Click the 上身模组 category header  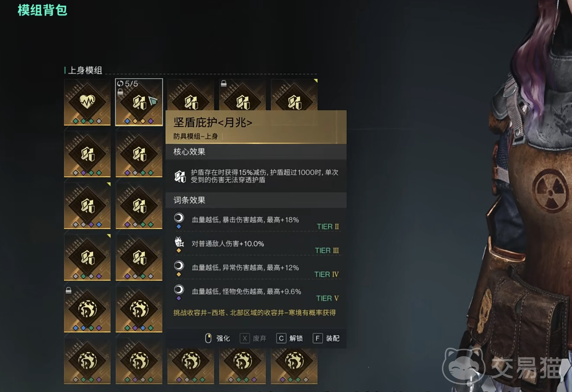click(85, 70)
